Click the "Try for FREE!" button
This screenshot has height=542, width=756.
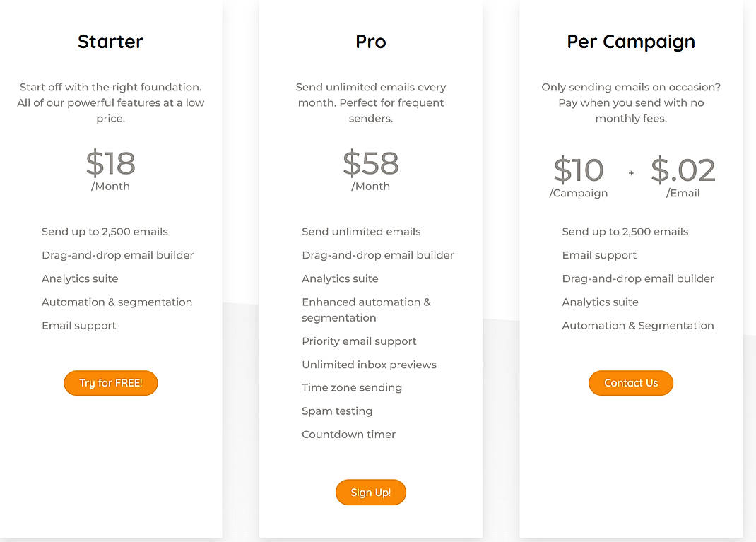110,382
